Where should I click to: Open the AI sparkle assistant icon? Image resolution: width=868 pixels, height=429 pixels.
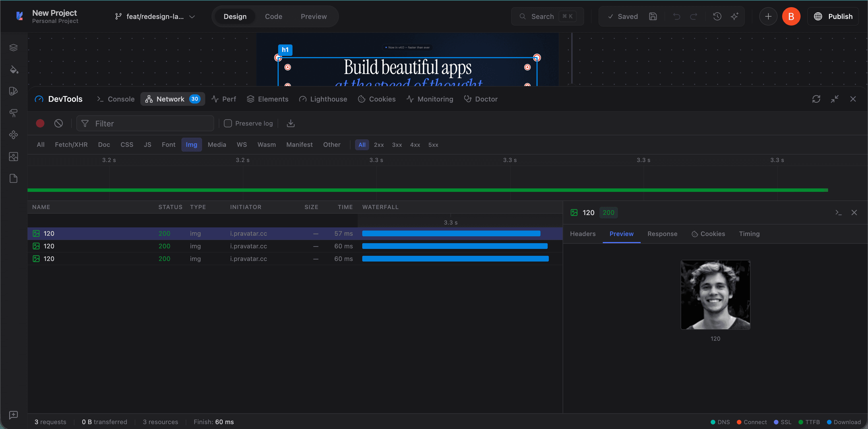tap(735, 17)
